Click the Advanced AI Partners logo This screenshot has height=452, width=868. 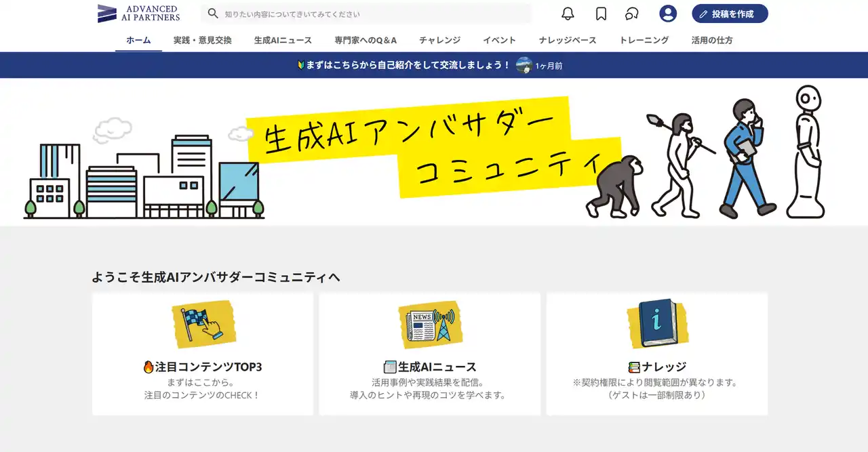pyautogui.click(x=138, y=12)
